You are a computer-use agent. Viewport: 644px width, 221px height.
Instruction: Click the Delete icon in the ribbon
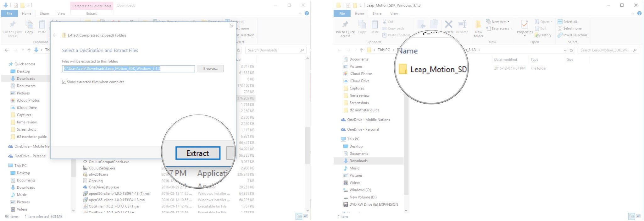click(x=449, y=27)
